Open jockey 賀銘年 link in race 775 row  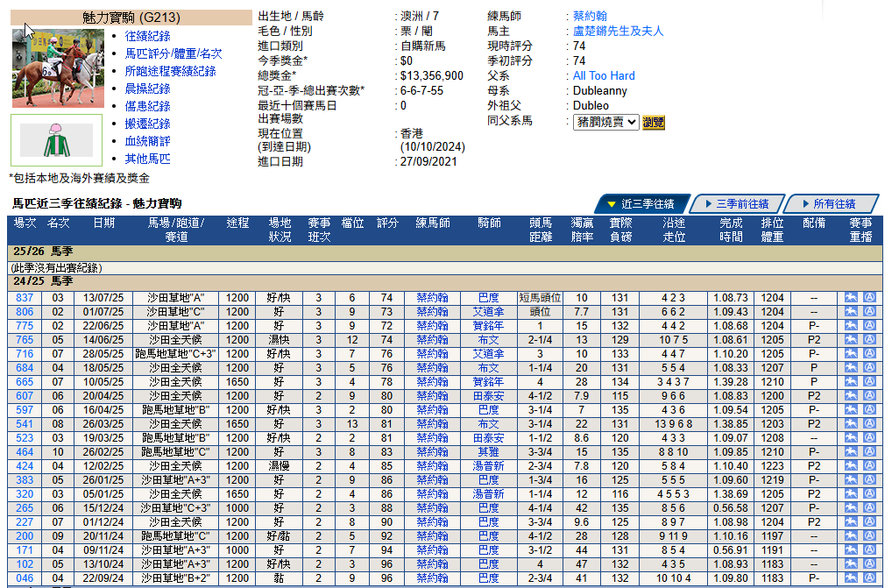tap(488, 325)
